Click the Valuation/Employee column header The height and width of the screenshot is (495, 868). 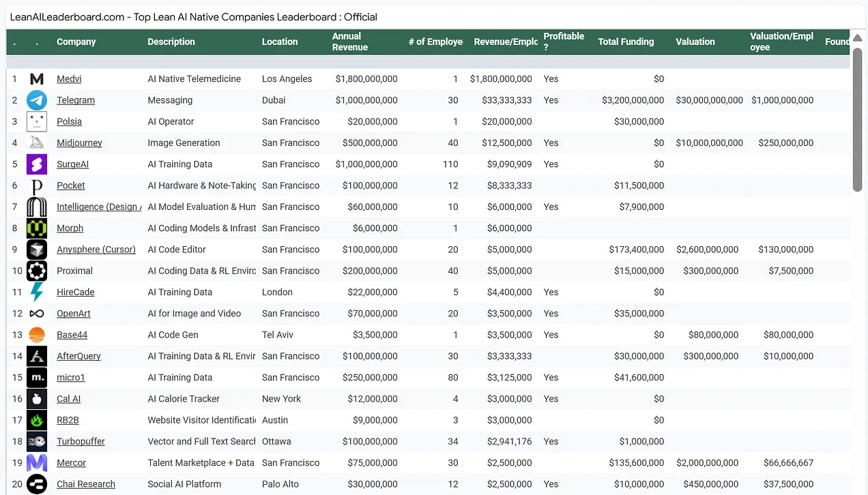click(x=782, y=42)
